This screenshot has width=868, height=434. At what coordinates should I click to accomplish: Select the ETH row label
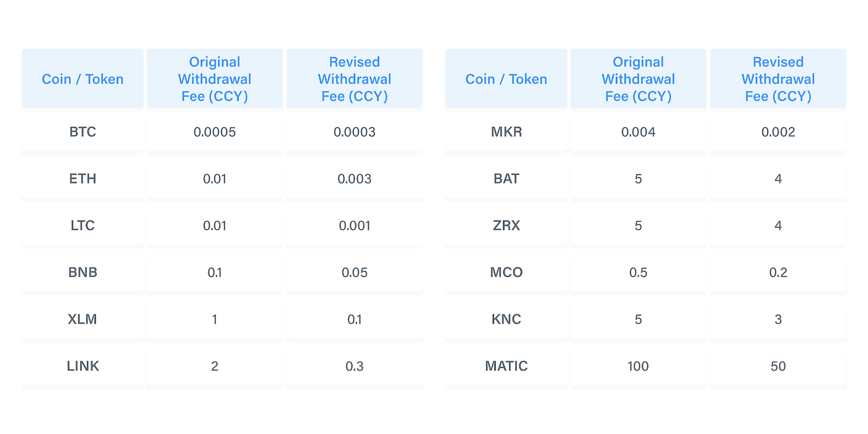(x=82, y=179)
